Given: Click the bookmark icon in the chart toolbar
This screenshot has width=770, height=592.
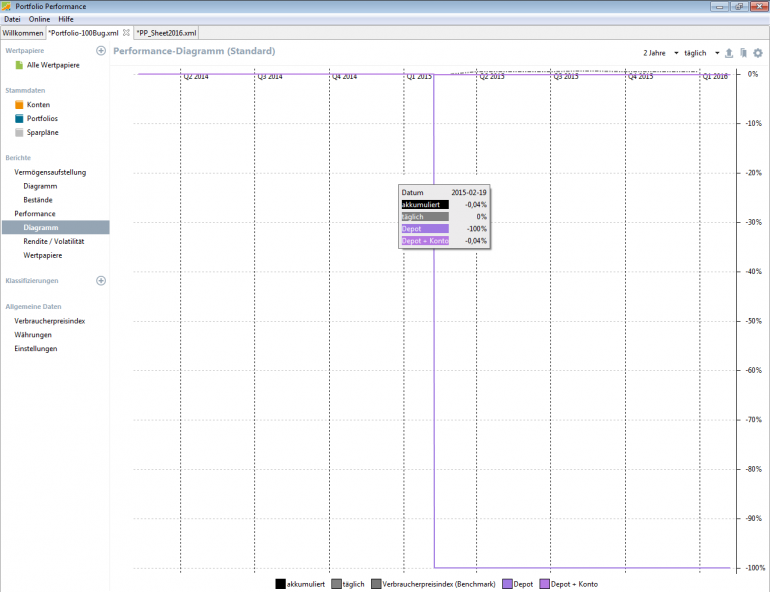Looking at the screenshot, I should (743, 53).
